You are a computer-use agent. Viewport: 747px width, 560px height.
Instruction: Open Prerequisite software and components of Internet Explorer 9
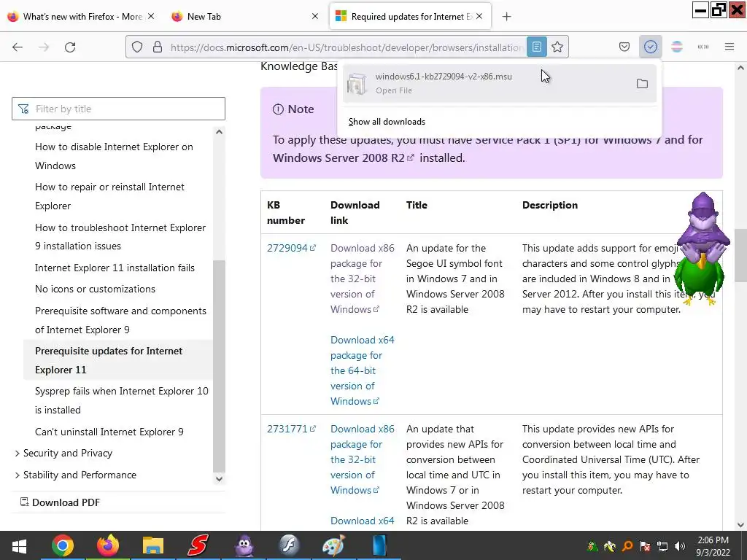click(x=120, y=320)
